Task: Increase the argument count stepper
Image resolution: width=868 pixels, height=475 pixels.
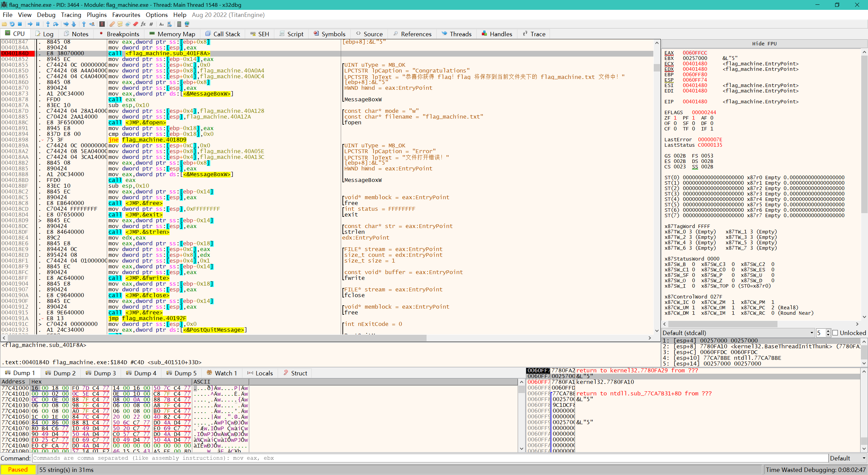Action: tap(828, 331)
